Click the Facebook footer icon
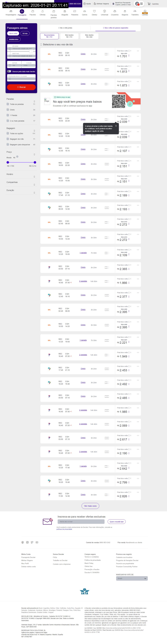The width and height of the screenshot is (167, 644). [x=22, y=542]
